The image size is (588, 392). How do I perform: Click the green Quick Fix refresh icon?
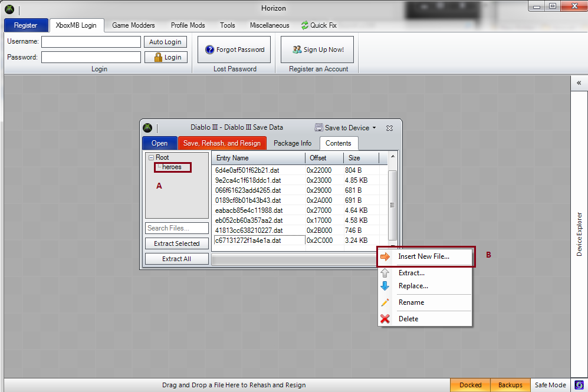[x=304, y=25]
